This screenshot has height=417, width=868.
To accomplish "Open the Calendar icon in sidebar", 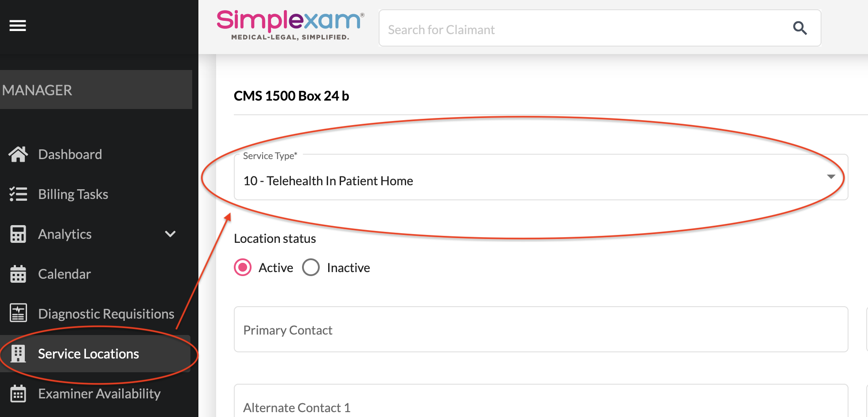I will click(18, 273).
